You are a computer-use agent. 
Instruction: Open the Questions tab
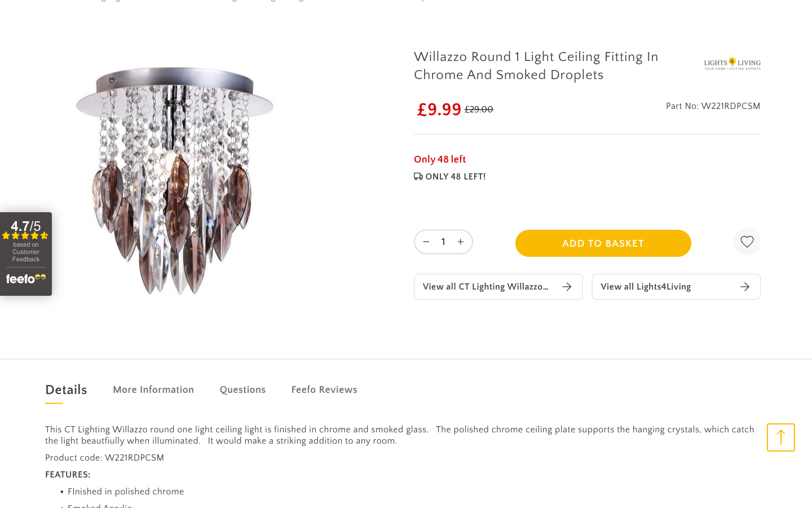pos(242,390)
